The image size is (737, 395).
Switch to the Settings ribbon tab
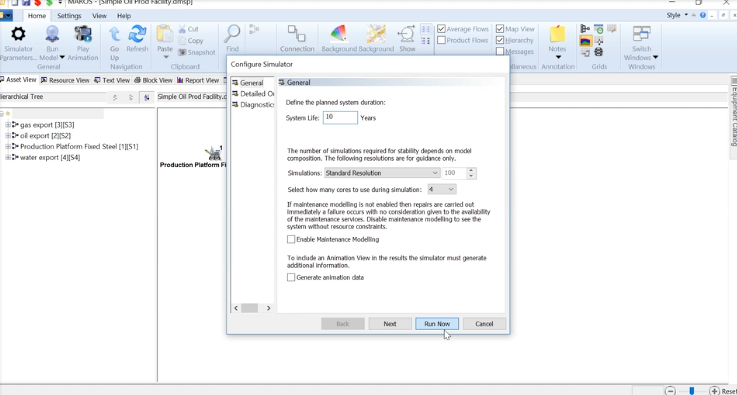tap(69, 16)
